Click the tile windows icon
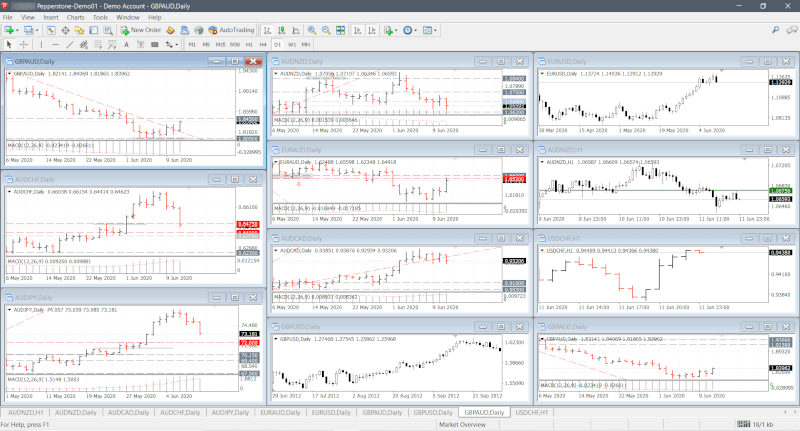The width and height of the screenshot is (800, 431). [x=340, y=30]
